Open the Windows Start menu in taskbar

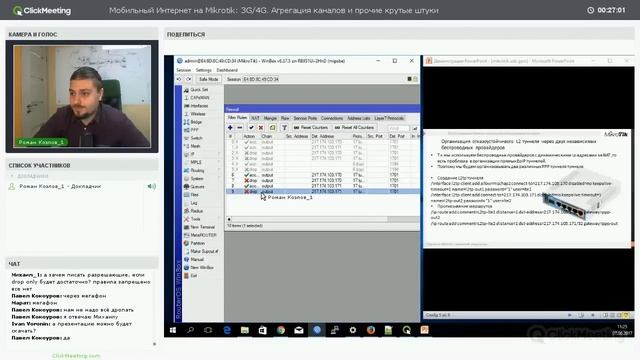click(173, 330)
